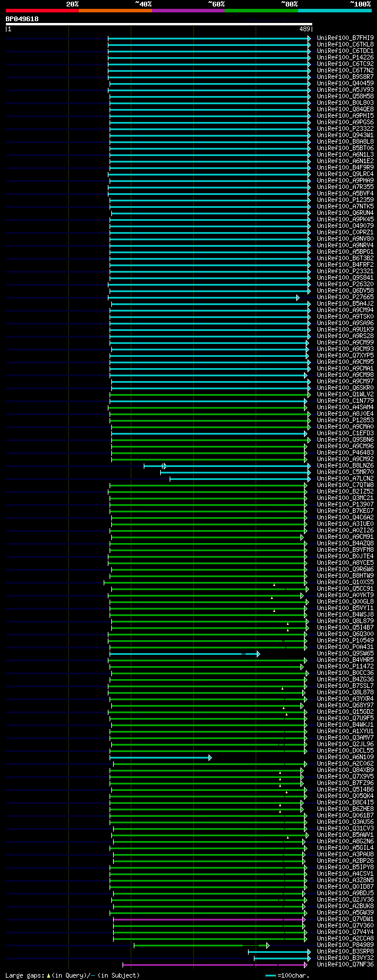Select label UniRef100_P23322
377x980 pixels.
[x=345, y=128]
